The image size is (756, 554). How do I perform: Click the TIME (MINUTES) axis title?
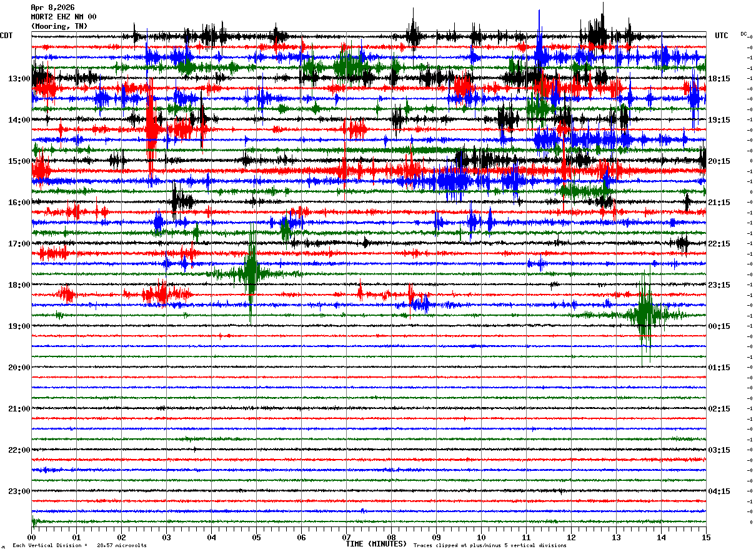tap(376, 544)
